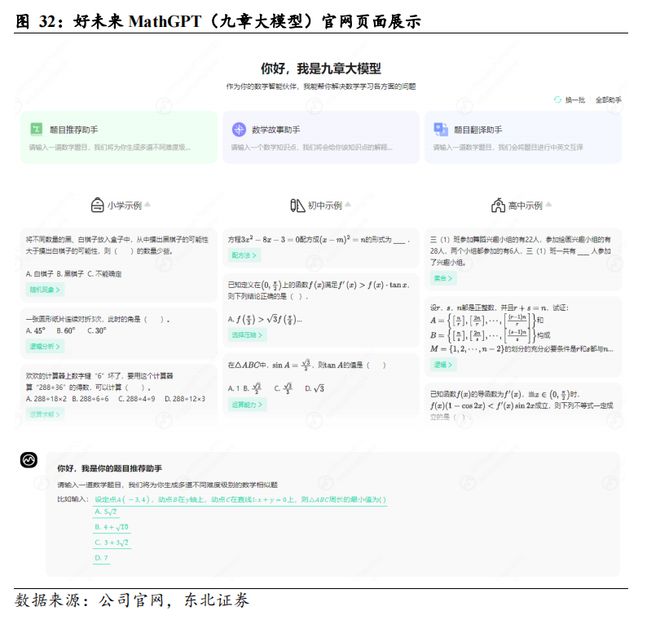The image size is (660, 620).
Task: Select the example about 三(1)班 interest groups
Action: point(523,259)
